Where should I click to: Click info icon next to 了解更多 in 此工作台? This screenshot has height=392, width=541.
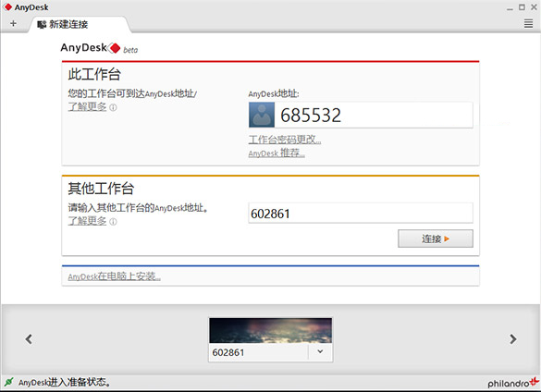[113, 107]
